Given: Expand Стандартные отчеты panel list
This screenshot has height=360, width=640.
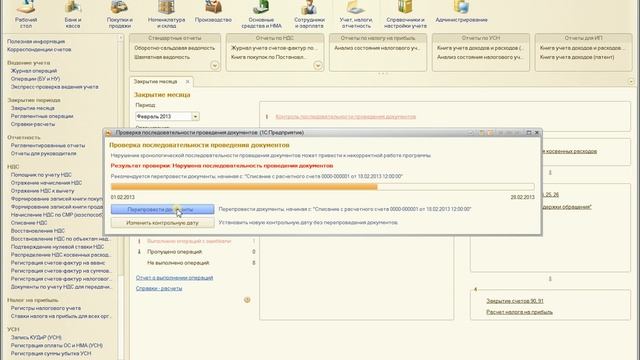Looking at the screenshot, I should [215, 65].
